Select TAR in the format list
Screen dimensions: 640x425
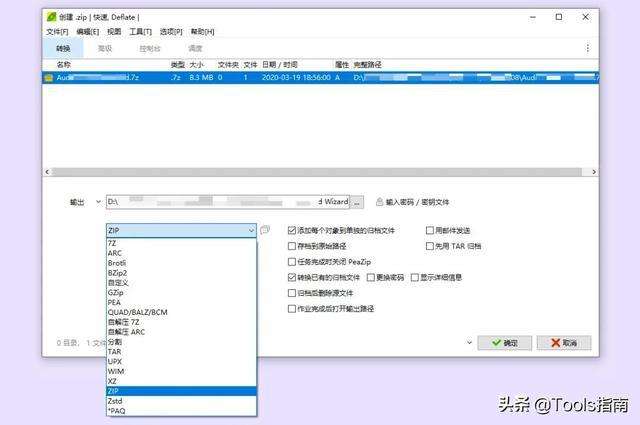(181, 352)
